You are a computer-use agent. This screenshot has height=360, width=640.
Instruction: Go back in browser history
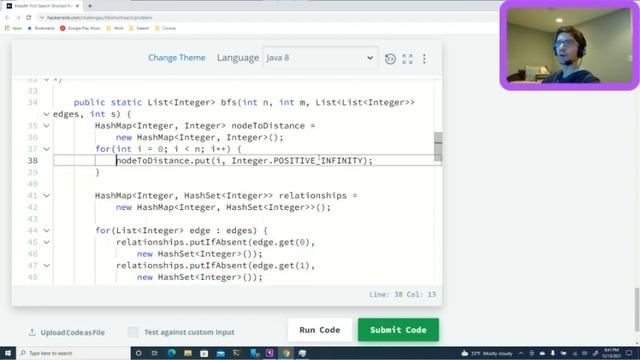click(7, 18)
